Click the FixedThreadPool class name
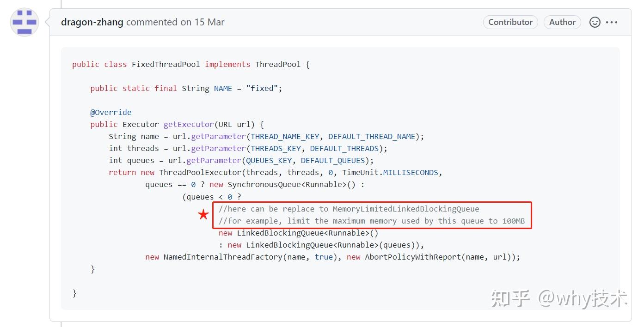644x327 pixels. (166, 64)
